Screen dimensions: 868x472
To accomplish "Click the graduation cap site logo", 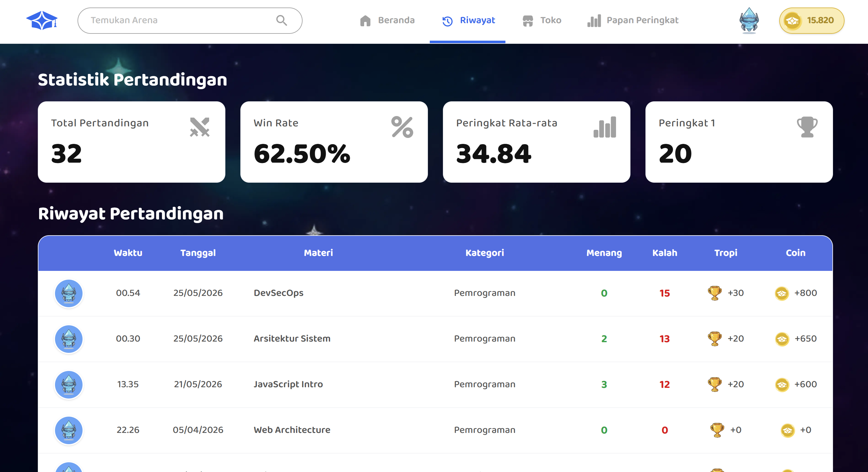I will pos(42,20).
